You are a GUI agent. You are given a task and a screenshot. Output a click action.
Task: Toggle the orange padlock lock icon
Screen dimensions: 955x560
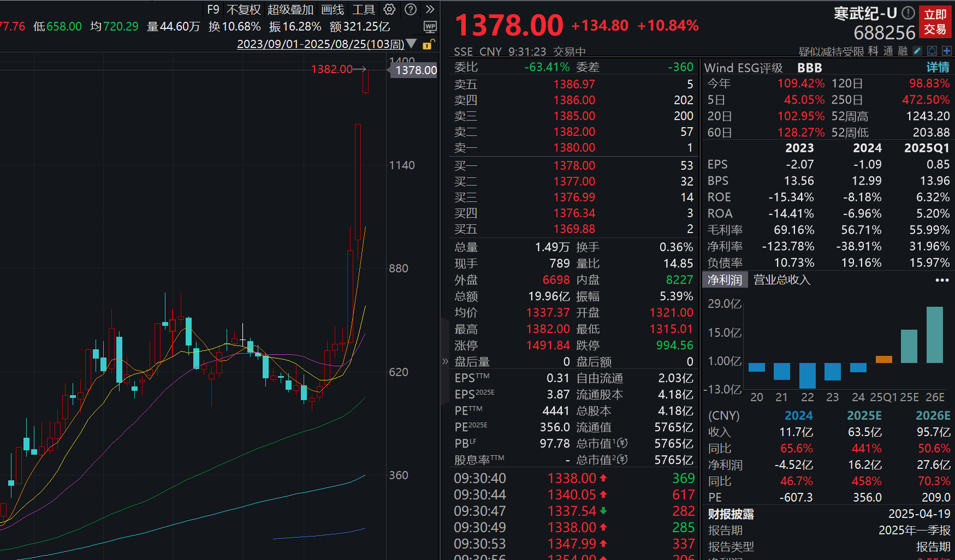tap(428, 45)
